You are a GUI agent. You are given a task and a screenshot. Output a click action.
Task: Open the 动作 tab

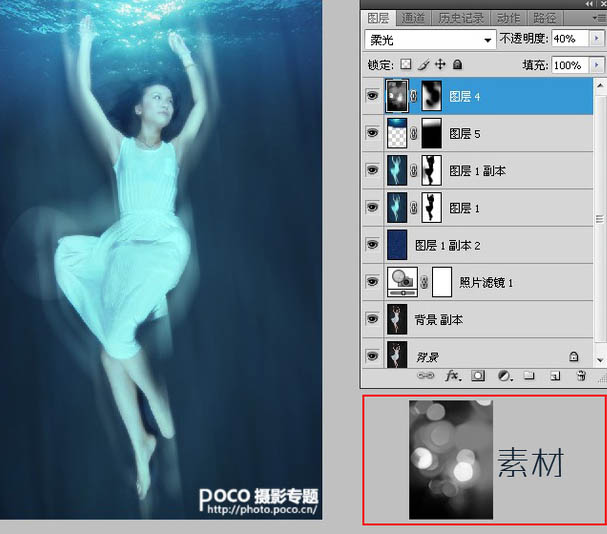[x=508, y=18]
